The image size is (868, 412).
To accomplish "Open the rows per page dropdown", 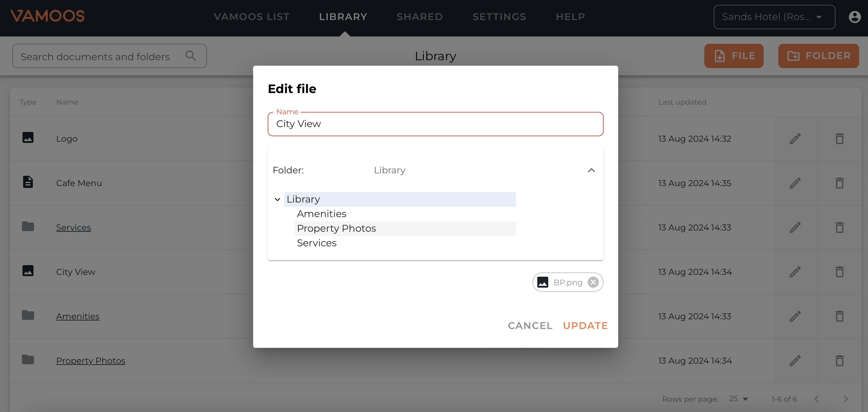I will click(739, 399).
